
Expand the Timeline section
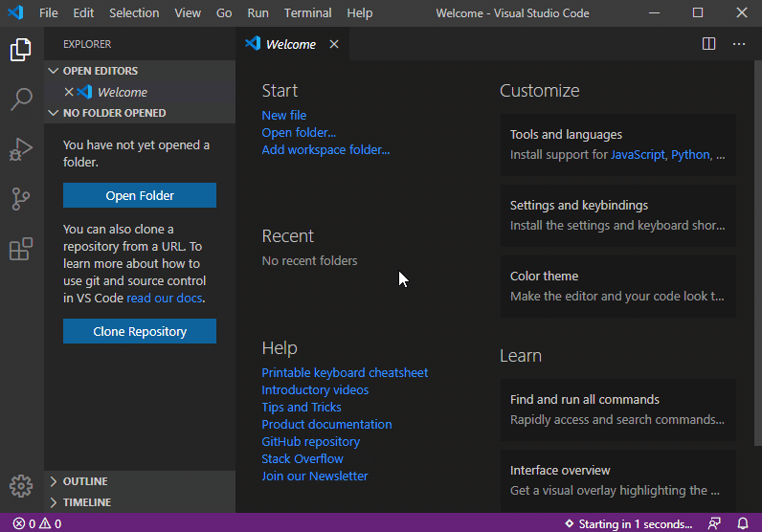(x=140, y=502)
